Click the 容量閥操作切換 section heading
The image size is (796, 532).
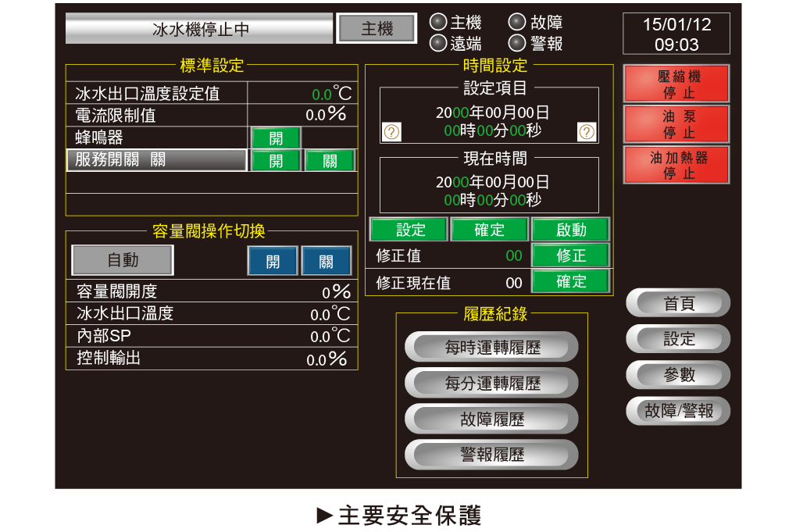(209, 231)
